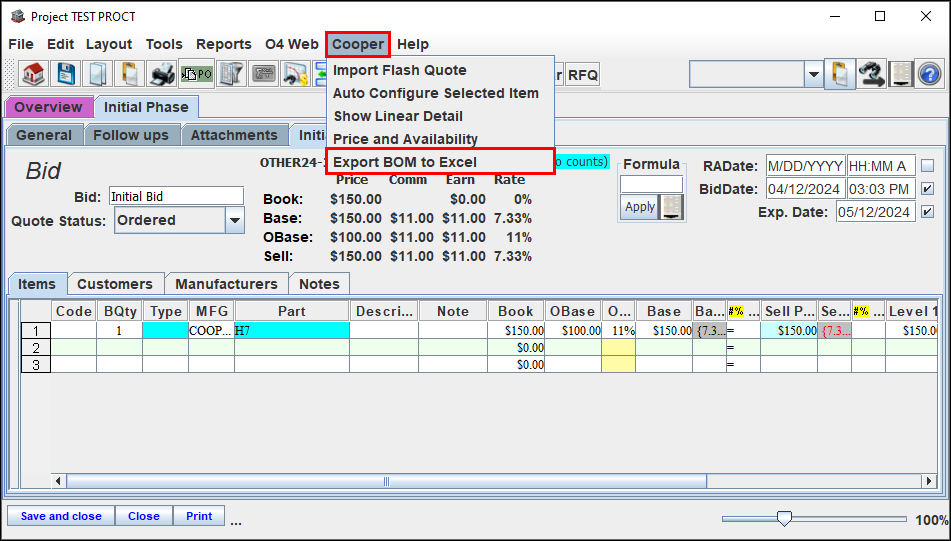The image size is (951, 541).
Task: Click the Apply formula button
Action: click(x=640, y=207)
